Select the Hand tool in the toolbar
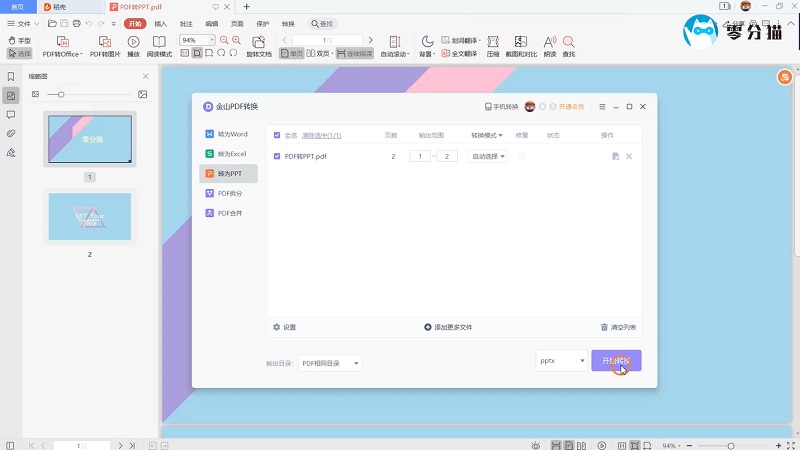This screenshot has width=800, height=450. [19, 40]
